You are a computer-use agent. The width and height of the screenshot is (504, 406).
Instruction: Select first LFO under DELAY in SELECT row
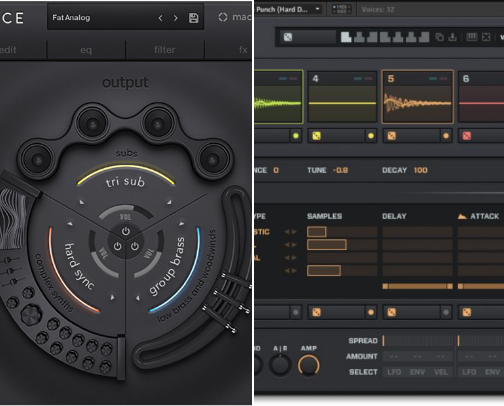point(394,372)
